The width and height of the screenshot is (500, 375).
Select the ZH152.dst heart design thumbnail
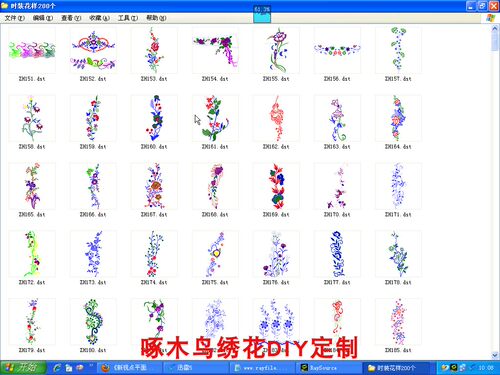93,51
